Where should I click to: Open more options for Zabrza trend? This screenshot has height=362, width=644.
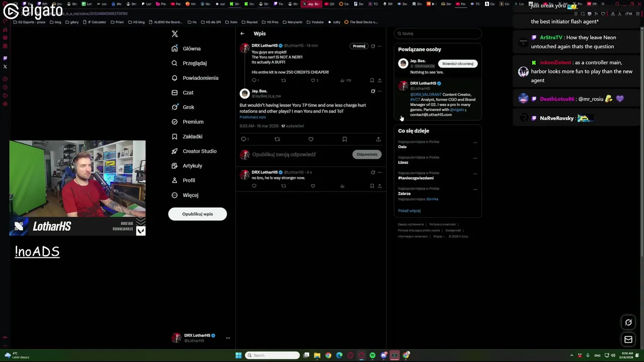point(475,190)
